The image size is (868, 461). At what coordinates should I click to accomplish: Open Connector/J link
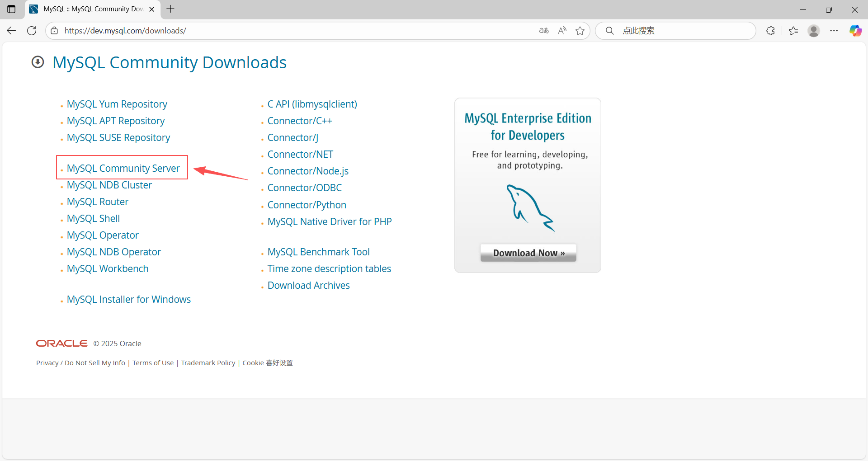point(293,138)
